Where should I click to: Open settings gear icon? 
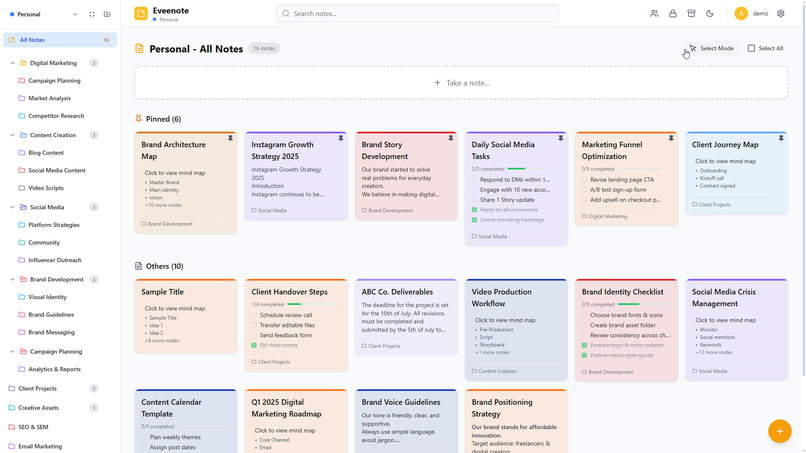[x=780, y=14]
